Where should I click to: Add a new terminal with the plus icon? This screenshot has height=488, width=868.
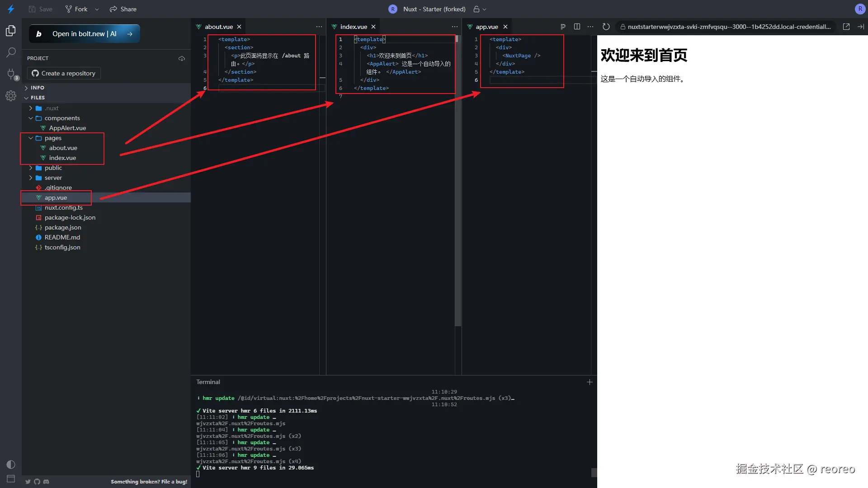coord(590,382)
